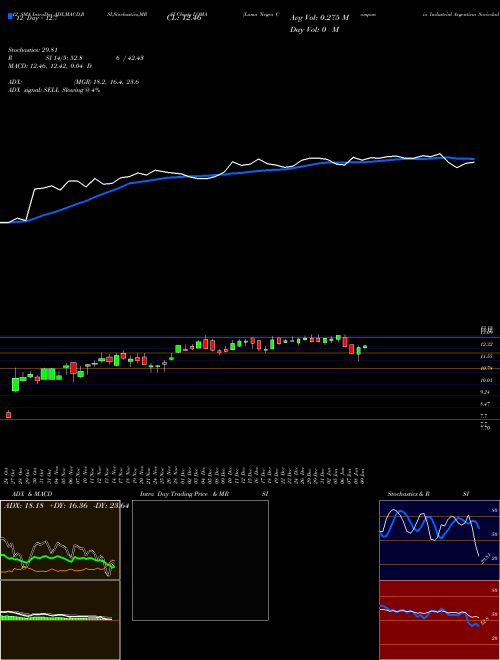Click the "Day Vol: 0 M" label

point(314,30)
